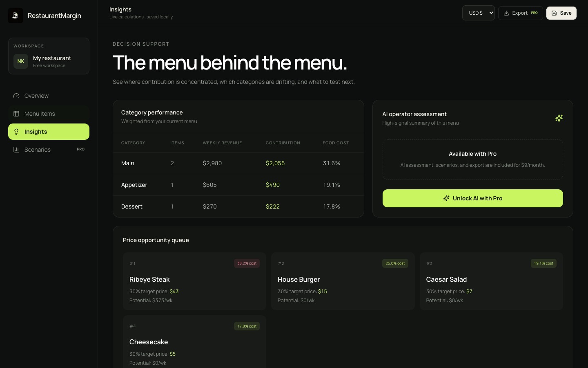Click the 31.6% food cost value

[332, 163]
